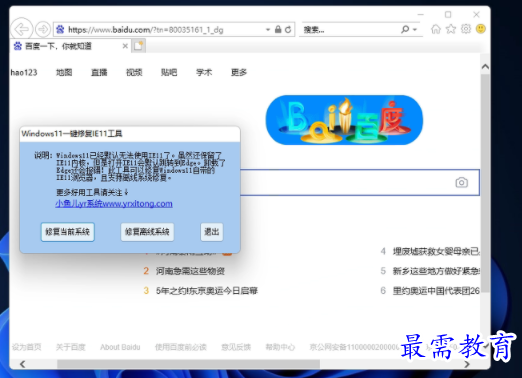The image size is (522, 378).
Task: Open the 视频 navigation link
Action: pyautogui.click(x=134, y=72)
